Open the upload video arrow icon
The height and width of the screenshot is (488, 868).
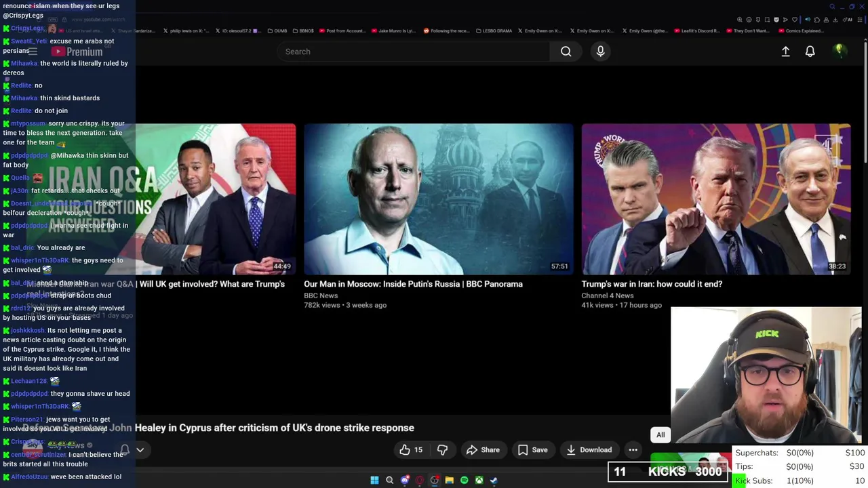pyautogui.click(x=785, y=52)
